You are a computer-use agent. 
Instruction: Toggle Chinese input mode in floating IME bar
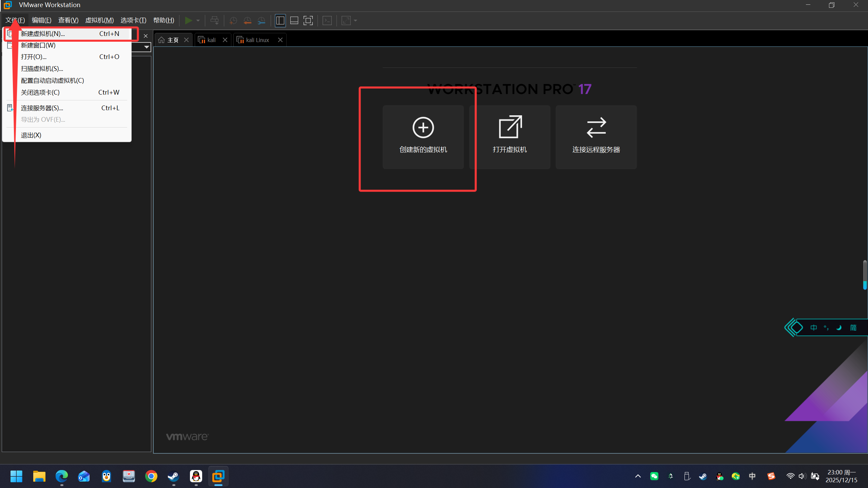813,328
